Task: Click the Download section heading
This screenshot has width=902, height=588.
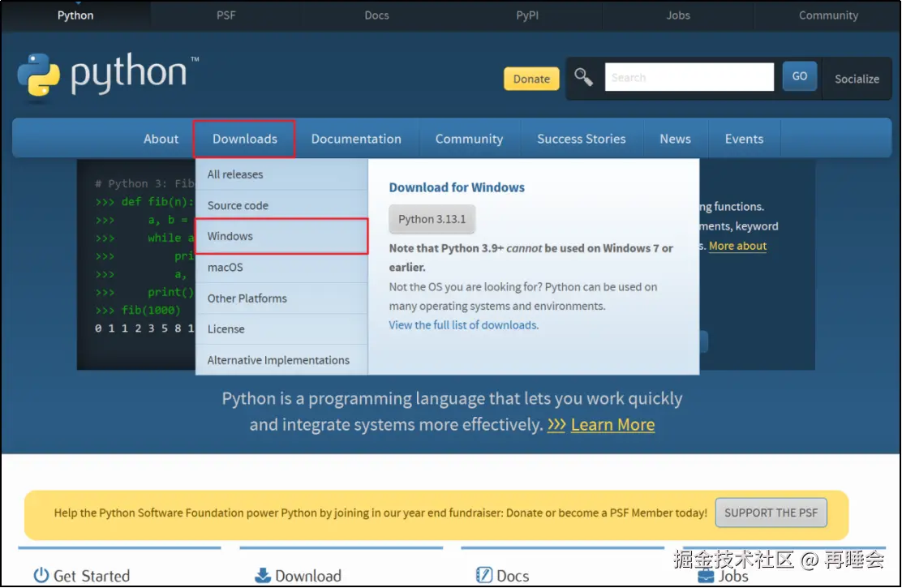Action: click(x=308, y=575)
